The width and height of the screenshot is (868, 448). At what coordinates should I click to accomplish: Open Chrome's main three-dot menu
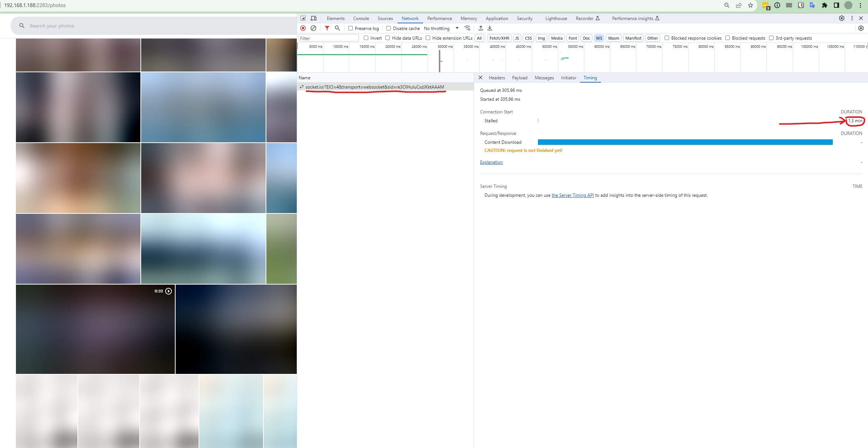(860, 5)
